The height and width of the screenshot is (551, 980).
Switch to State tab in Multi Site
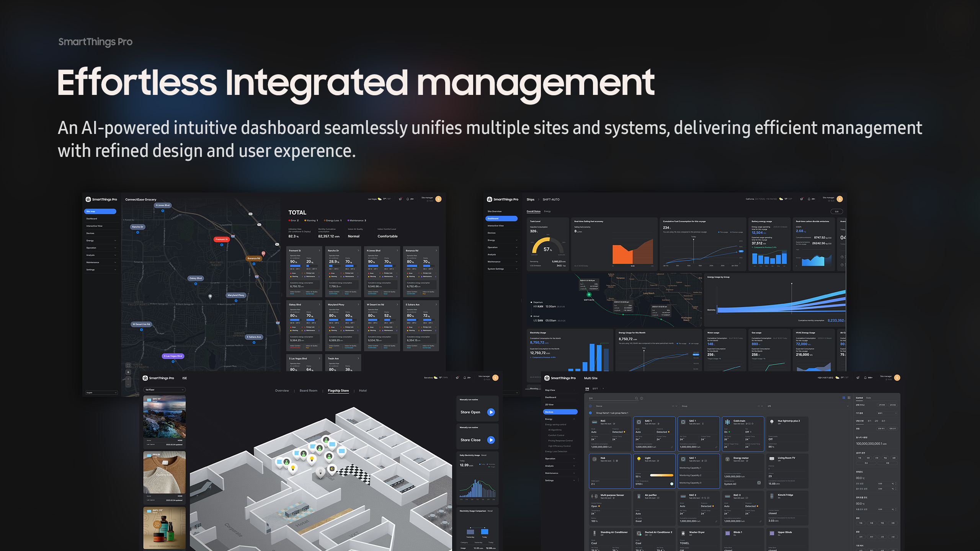click(869, 398)
